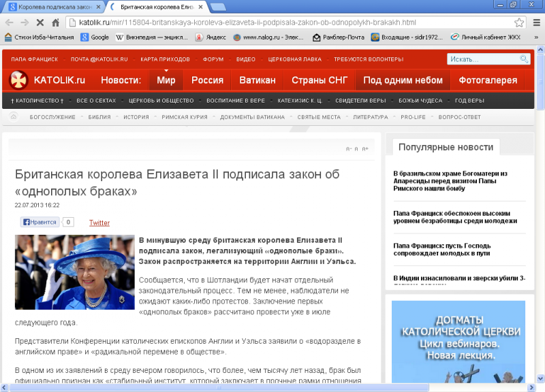Select the Мир news tab
The image size is (545, 392).
166,80
